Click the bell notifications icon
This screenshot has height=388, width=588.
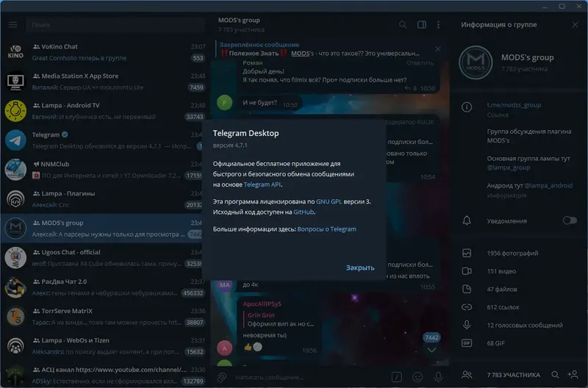point(467,220)
